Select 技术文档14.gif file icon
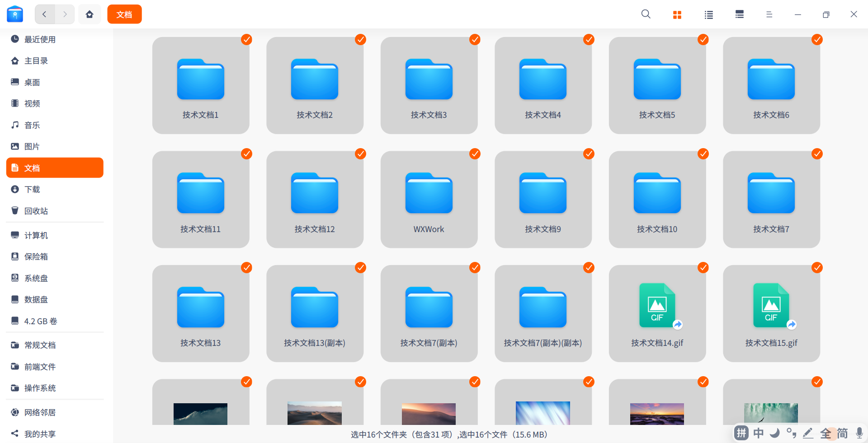 click(x=657, y=305)
